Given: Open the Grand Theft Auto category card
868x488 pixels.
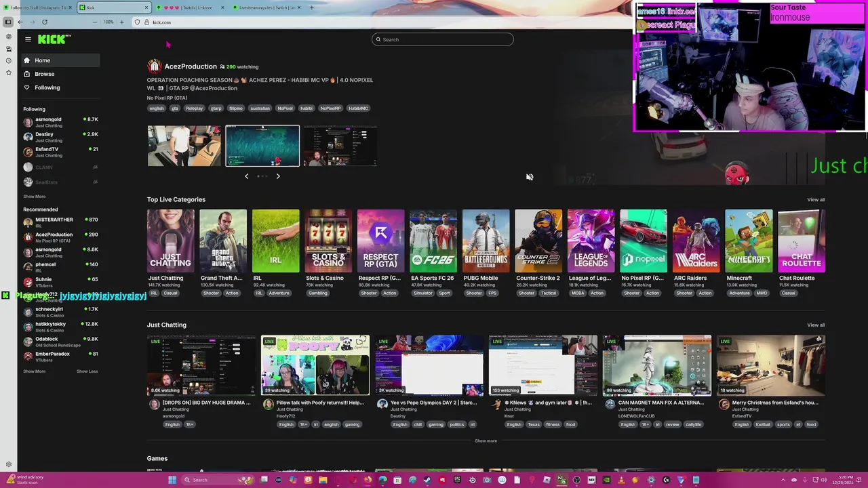Looking at the screenshot, I should pos(223,241).
